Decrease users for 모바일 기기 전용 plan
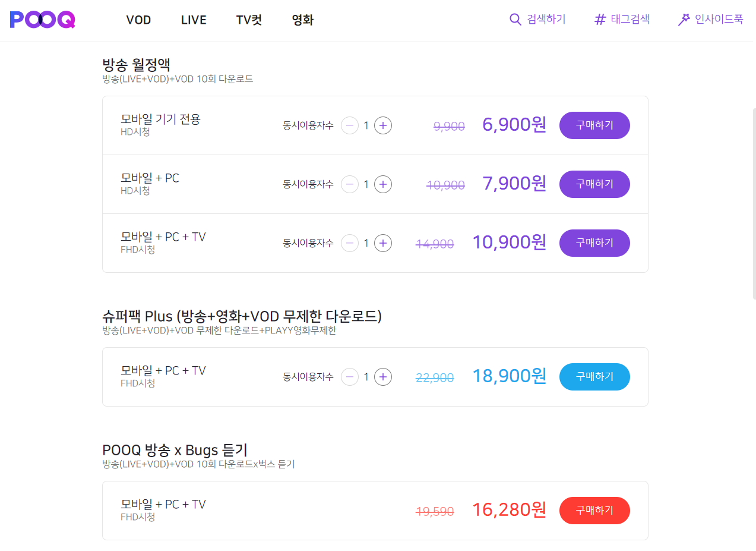The height and width of the screenshot is (551, 756). [x=350, y=125]
